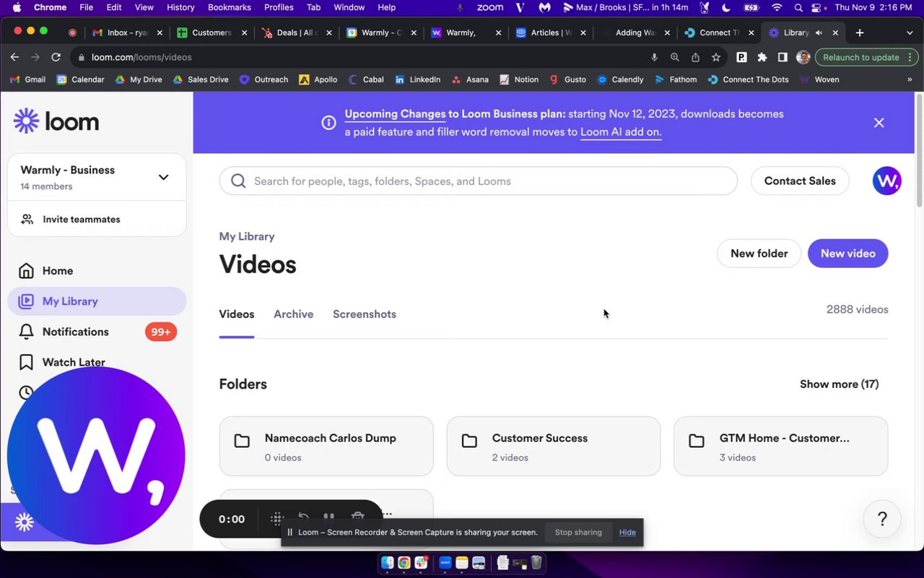924x578 pixels.
Task: Click the Relaunch to update button
Action: pos(866,57)
